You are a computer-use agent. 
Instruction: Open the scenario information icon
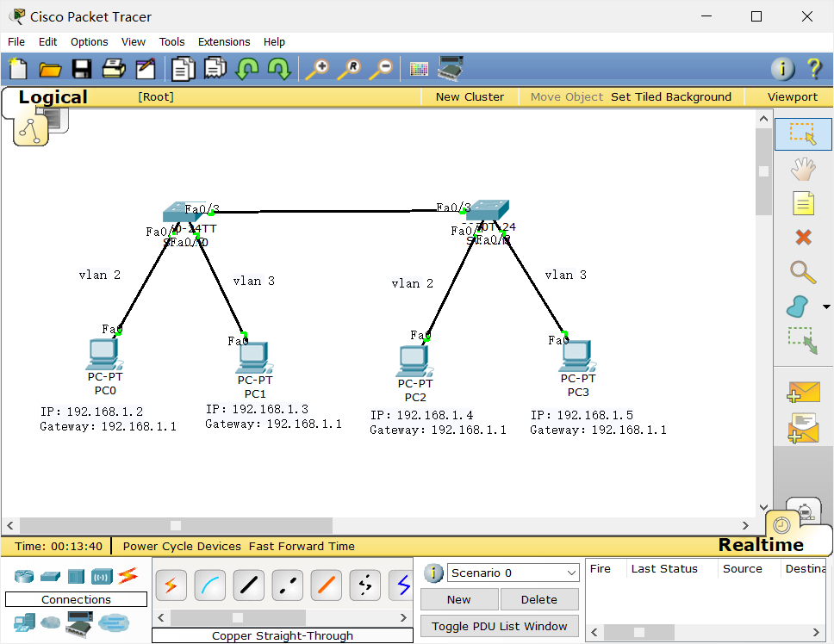(433, 573)
